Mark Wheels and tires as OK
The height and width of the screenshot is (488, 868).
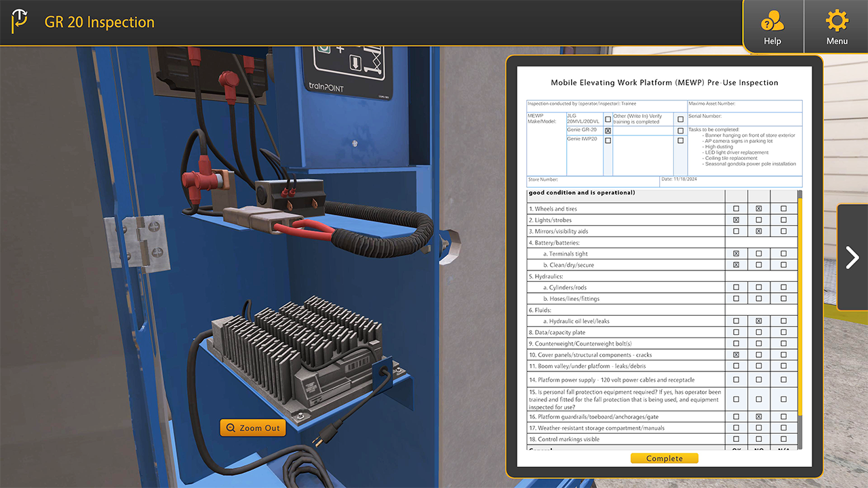[x=736, y=209]
